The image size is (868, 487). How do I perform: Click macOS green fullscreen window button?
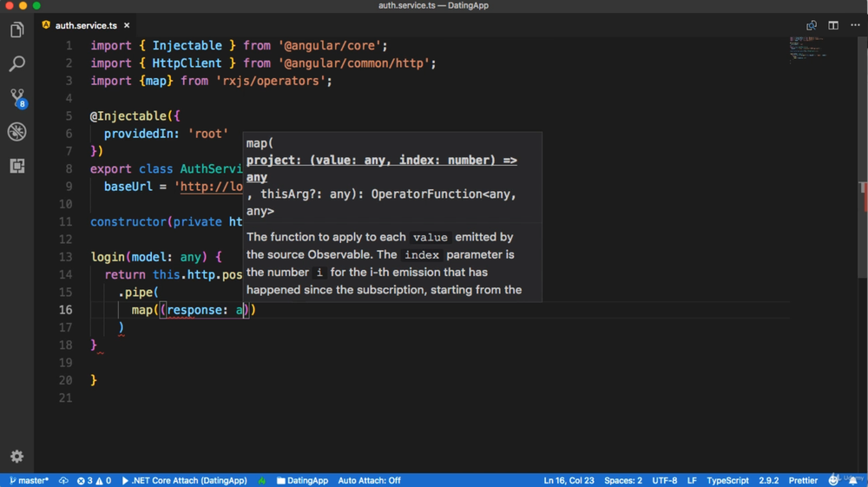pos(36,5)
